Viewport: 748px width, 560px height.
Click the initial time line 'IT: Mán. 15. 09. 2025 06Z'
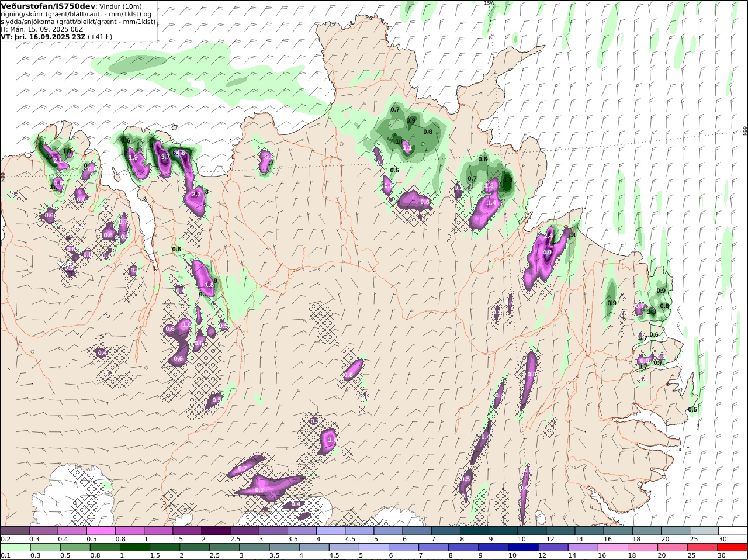(42, 29)
